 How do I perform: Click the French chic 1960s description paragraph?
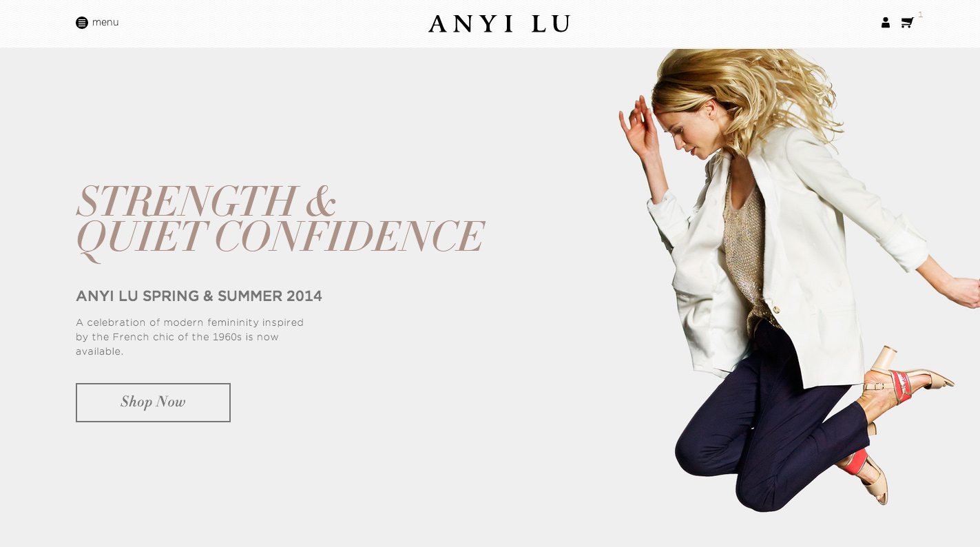click(x=190, y=337)
